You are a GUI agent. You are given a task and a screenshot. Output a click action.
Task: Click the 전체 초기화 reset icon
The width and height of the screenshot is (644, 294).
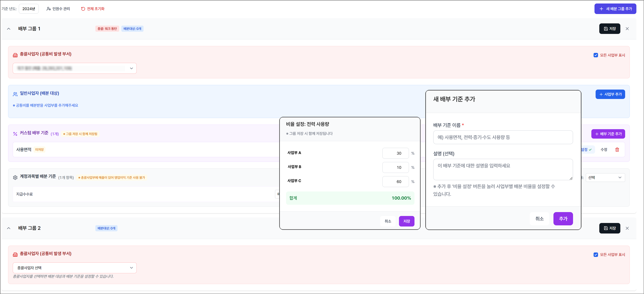pyautogui.click(x=83, y=9)
